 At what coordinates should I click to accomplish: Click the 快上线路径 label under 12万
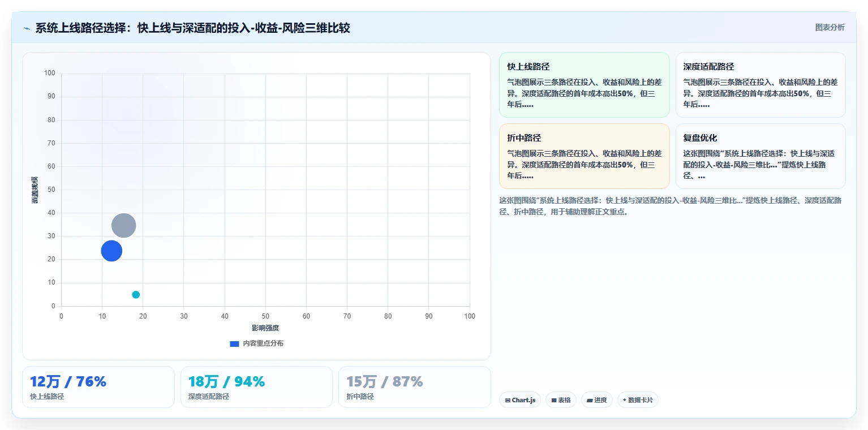[x=47, y=397]
